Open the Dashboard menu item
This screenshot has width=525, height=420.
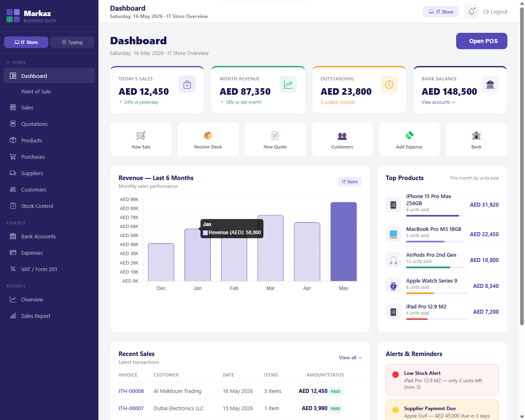click(x=49, y=76)
